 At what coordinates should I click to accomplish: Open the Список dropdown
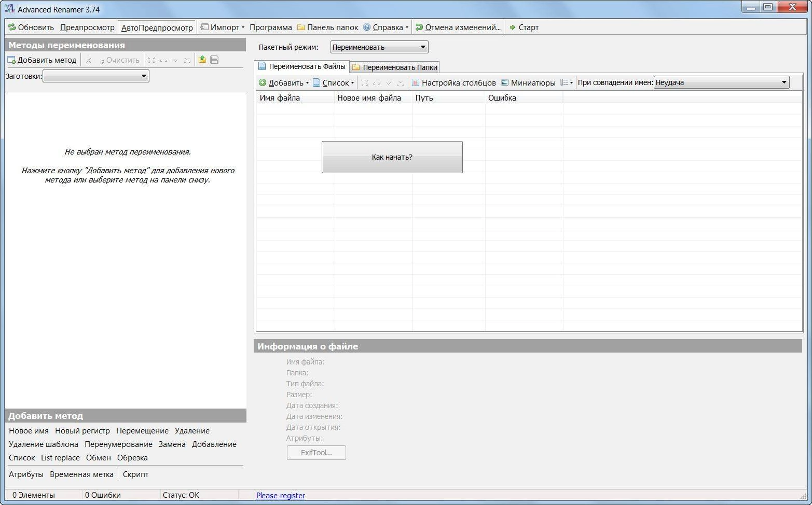(334, 82)
